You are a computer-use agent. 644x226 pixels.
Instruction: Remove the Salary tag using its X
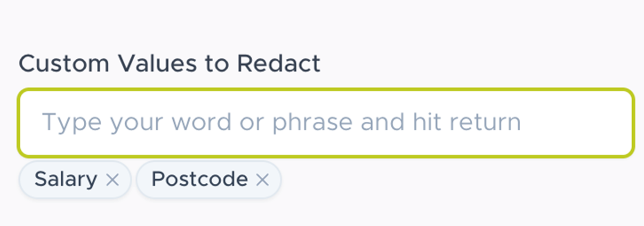112,179
